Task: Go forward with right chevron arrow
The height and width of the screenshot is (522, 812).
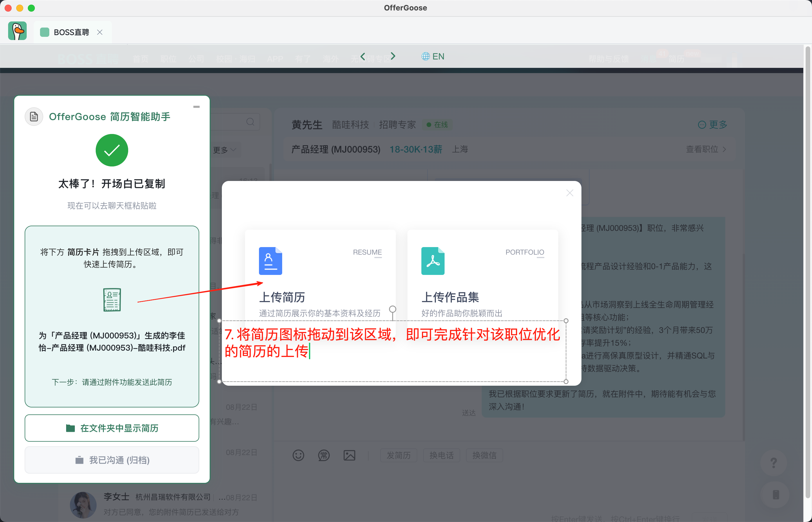Action: pos(393,56)
